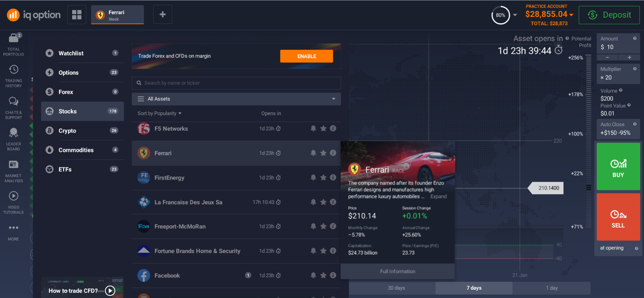This screenshot has height=298, width=644.
Task: Click info icon for La Francaise Des Jeux
Action: (333, 202)
